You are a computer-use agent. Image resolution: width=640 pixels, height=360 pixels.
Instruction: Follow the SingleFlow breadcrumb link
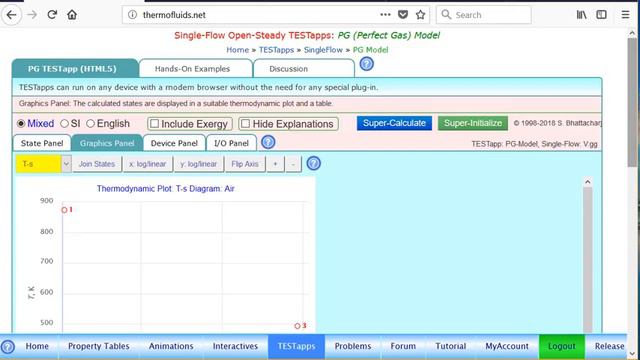click(323, 50)
